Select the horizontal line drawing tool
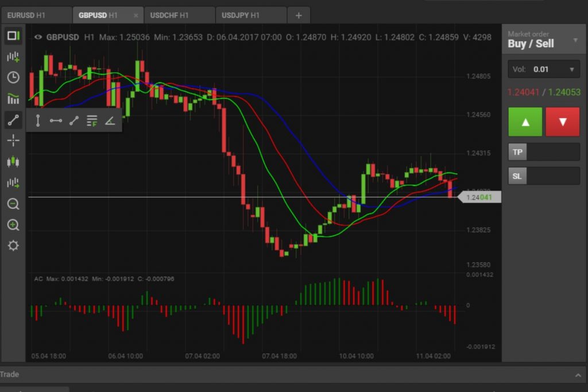The height and width of the screenshot is (392, 588). [56, 121]
